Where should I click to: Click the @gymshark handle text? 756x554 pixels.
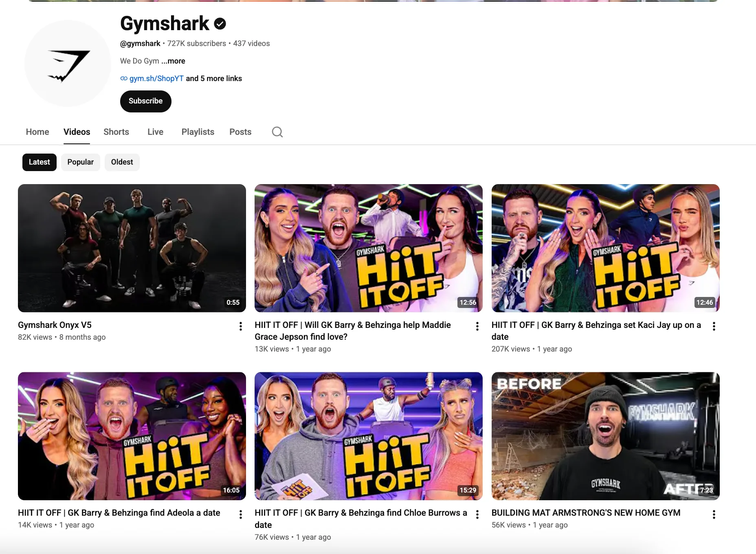tap(140, 44)
